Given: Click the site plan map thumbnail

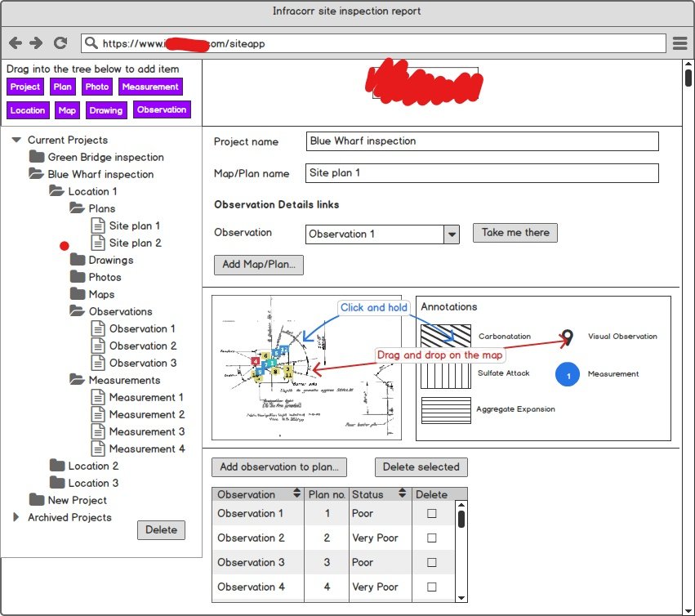Looking at the screenshot, I should pos(307,368).
